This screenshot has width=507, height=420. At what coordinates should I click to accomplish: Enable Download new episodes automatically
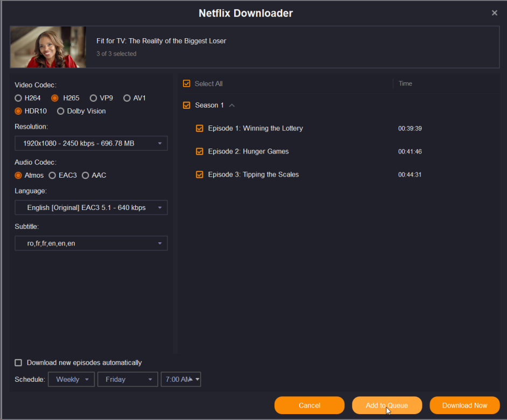coord(18,363)
